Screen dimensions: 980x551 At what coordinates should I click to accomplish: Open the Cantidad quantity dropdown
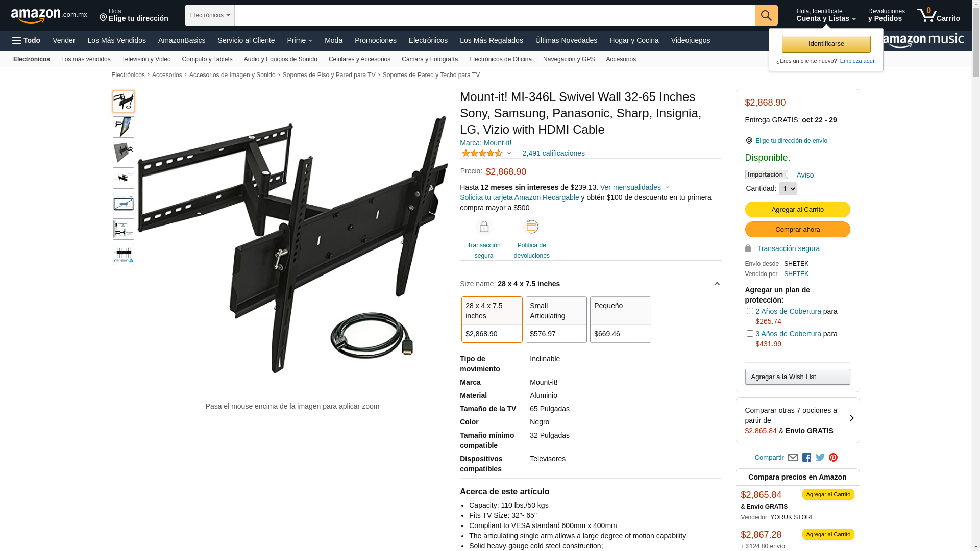tap(788, 189)
